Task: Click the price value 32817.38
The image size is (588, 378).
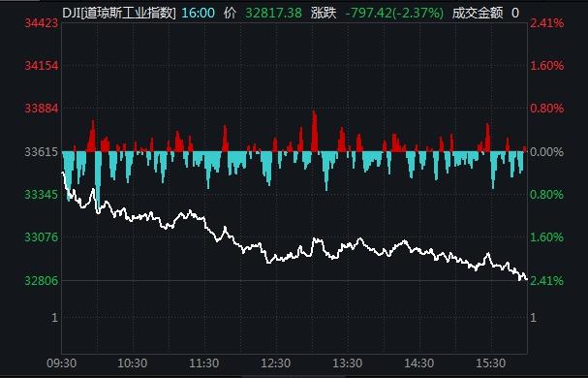Action: [x=273, y=14]
